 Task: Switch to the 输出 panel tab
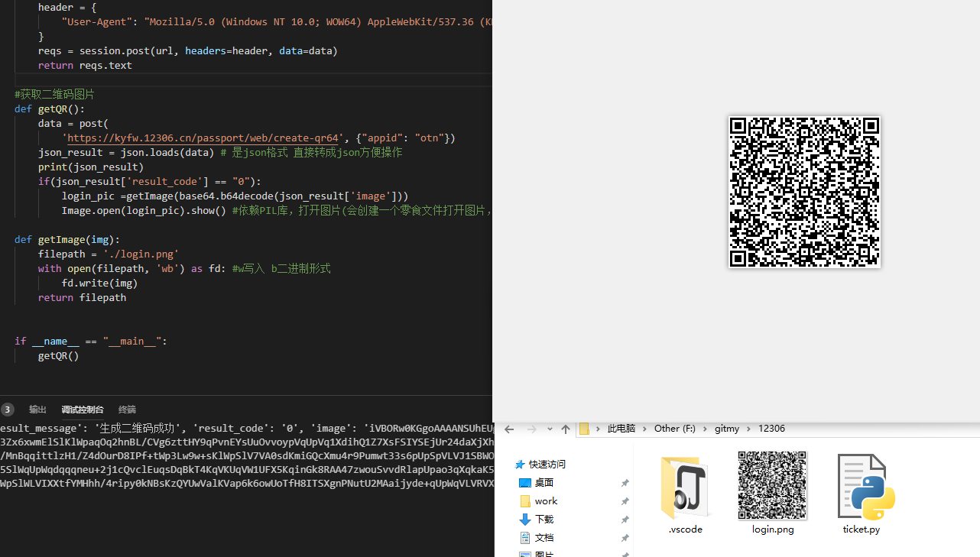point(37,410)
